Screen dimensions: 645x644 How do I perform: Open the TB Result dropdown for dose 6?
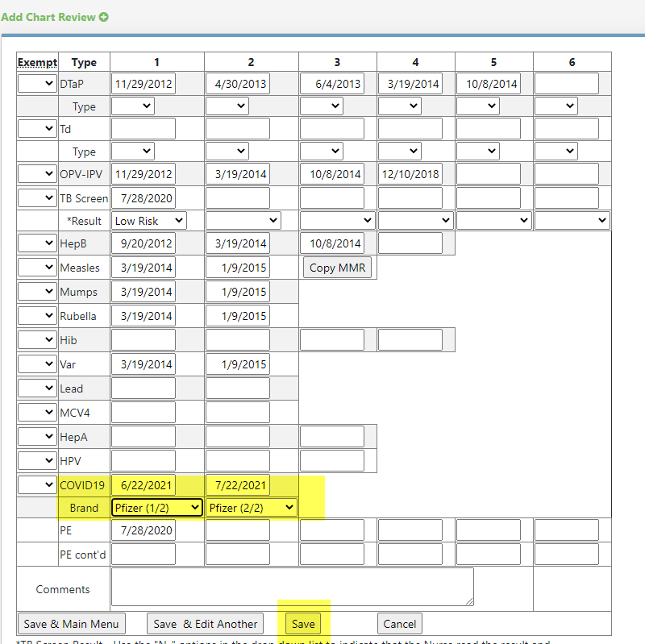coord(572,221)
